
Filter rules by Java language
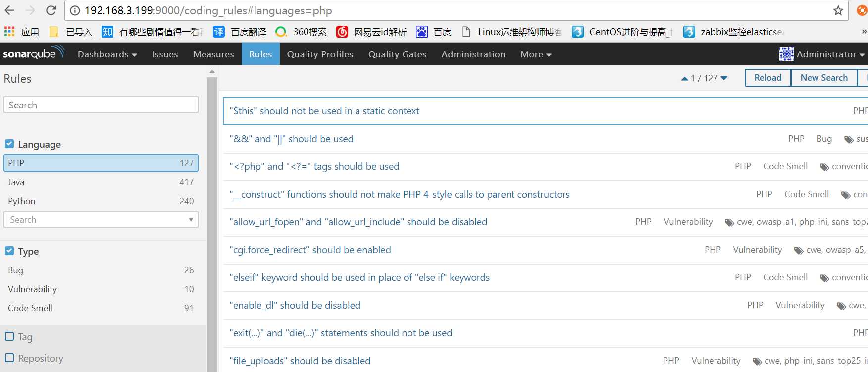(x=101, y=182)
